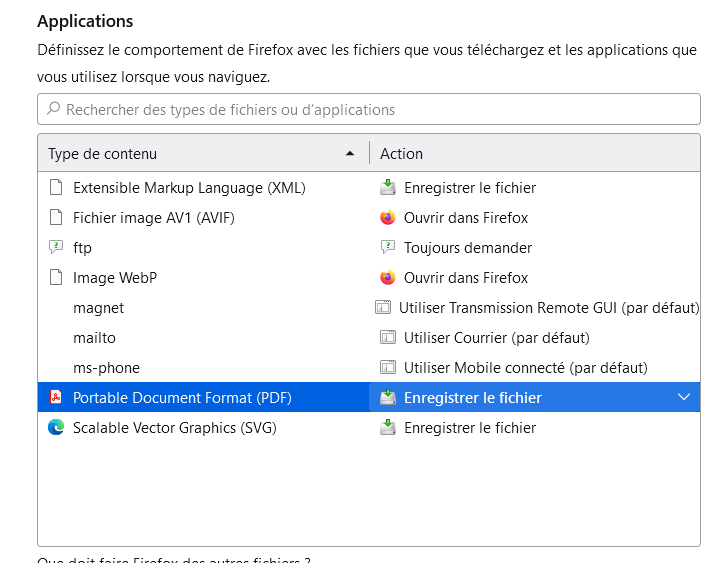722x563 pixels.
Task: Click Firefox icon in AVIF action cell
Action: click(388, 218)
